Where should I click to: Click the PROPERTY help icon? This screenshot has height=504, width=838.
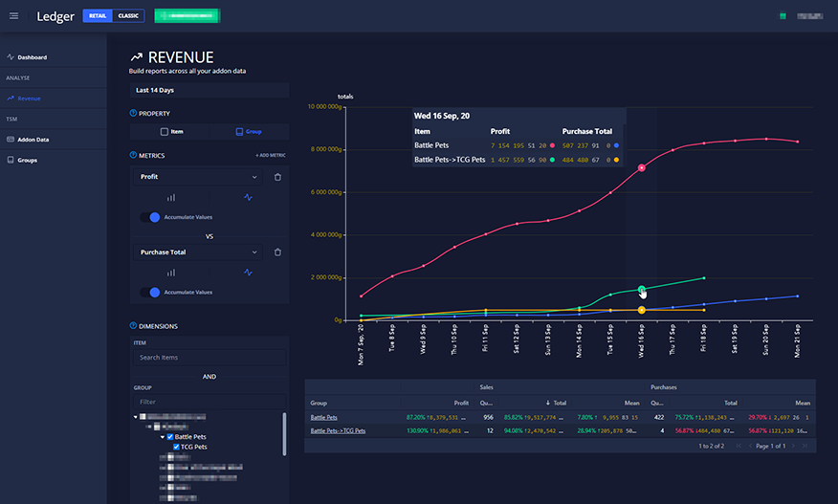click(133, 113)
